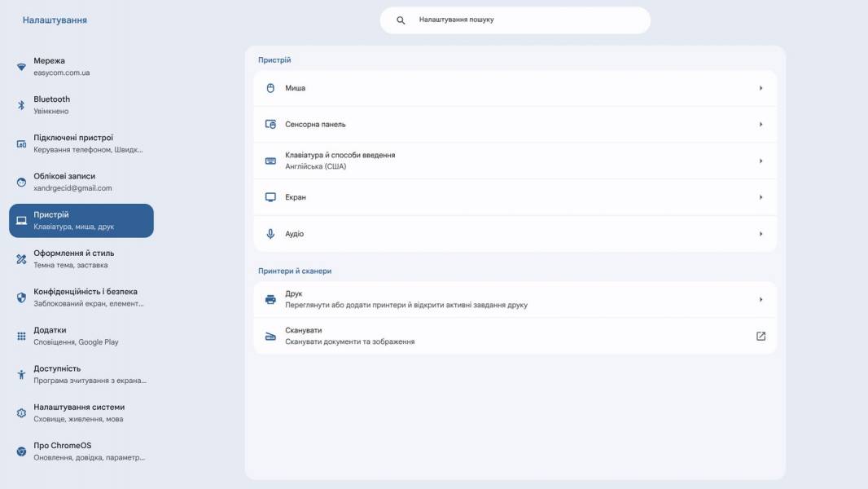Select Конфіденційність і безпека in sidebar
Image resolution: width=868 pixels, height=489 pixels.
tap(81, 297)
